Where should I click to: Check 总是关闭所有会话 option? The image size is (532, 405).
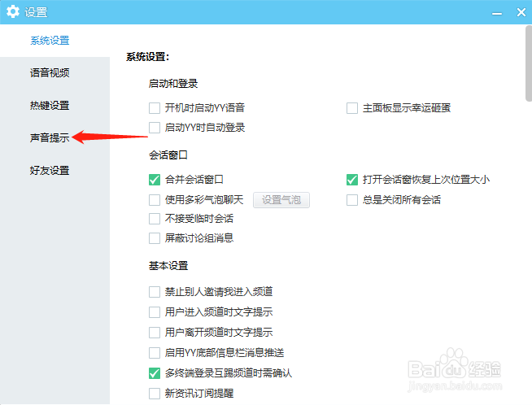click(352, 200)
